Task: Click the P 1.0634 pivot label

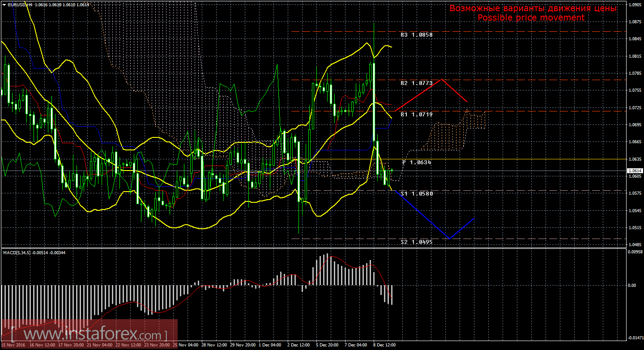Action: [416, 162]
